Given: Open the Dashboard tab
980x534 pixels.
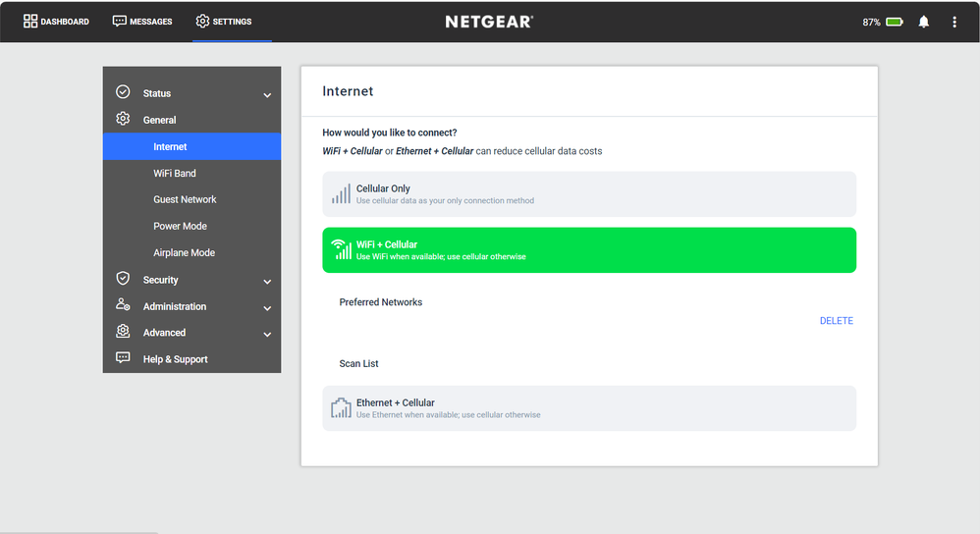Looking at the screenshot, I should pyautogui.click(x=56, y=22).
